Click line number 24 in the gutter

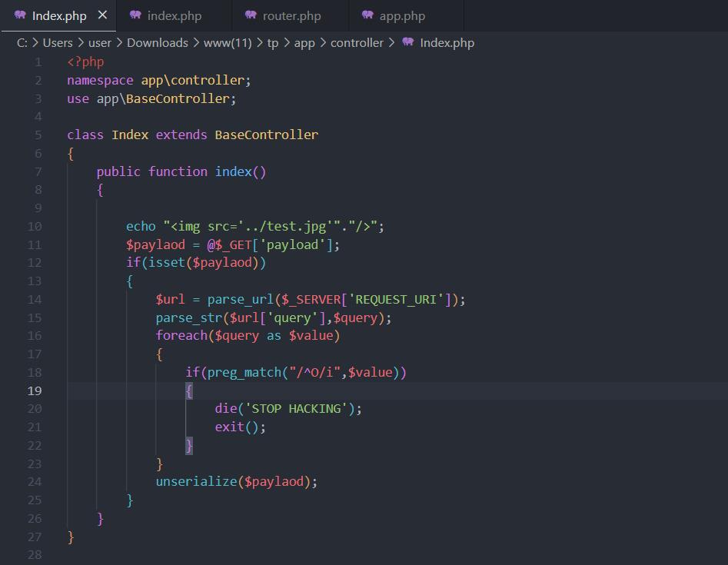[x=35, y=482]
